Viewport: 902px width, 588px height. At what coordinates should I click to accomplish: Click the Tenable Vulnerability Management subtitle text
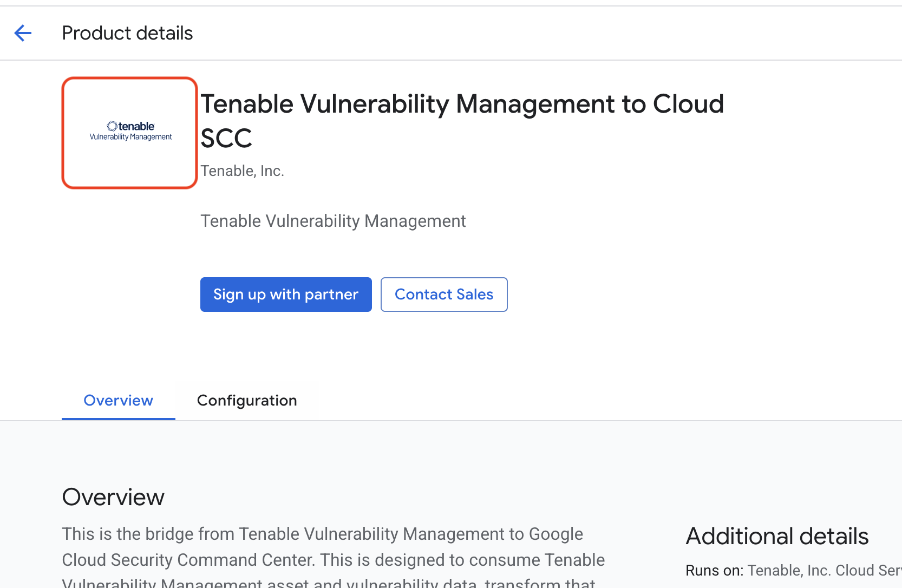tap(333, 221)
